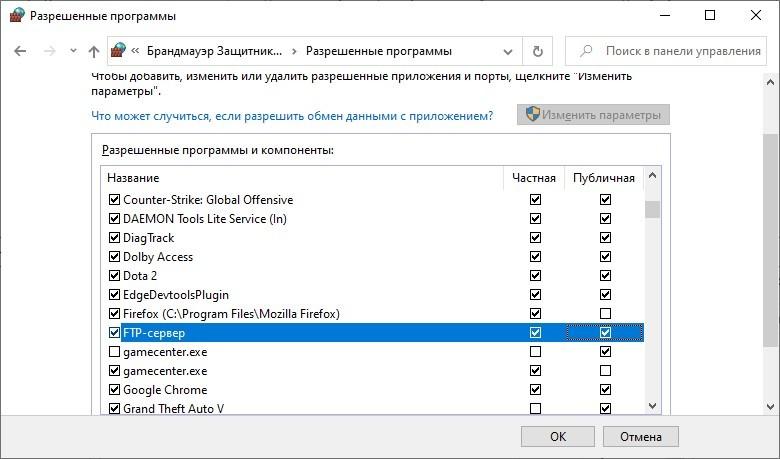Click Изменить параметры button
This screenshot has height=459, width=780.
(x=593, y=115)
